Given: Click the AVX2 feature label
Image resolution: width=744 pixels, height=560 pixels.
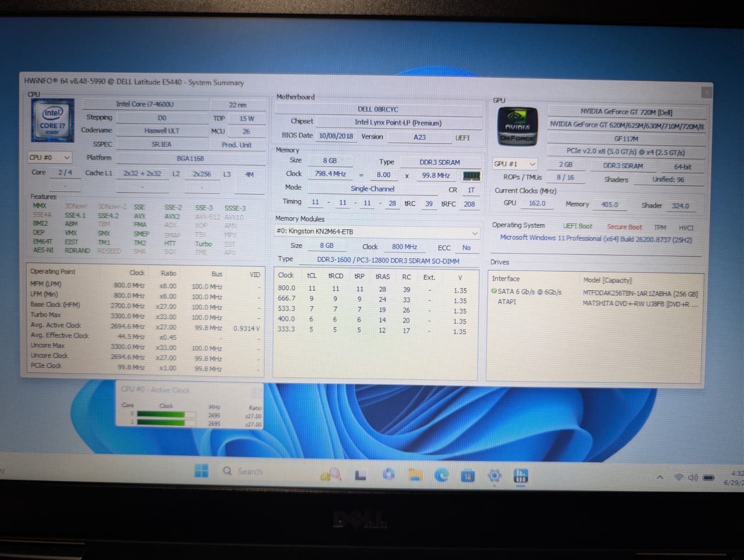Looking at the screenshot, I should 172,217.
